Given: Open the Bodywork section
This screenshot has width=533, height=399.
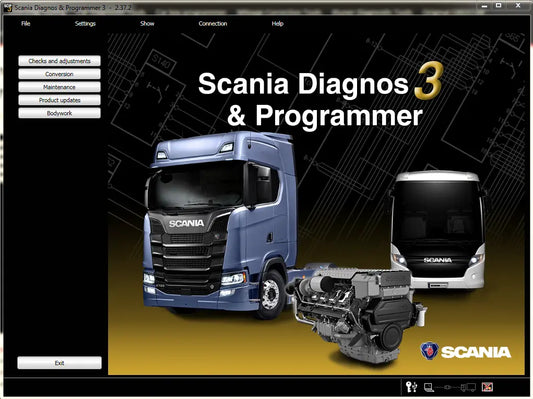Looking at the screenshot, I should pyautogui.click(x=59, y=113).
